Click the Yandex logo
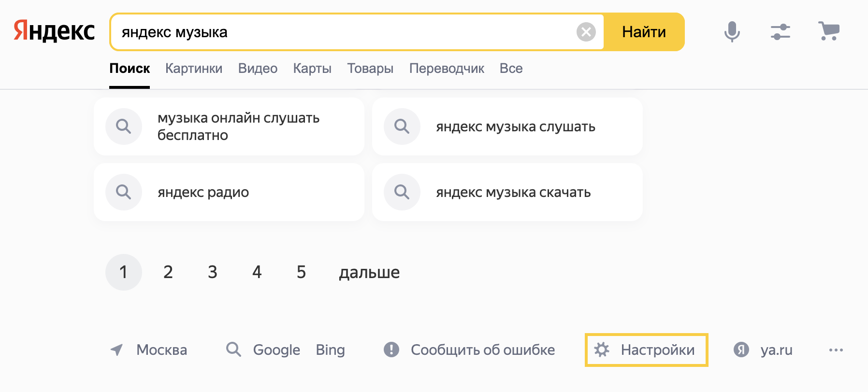This screenshot has height=392, width=868. [54, 31]
